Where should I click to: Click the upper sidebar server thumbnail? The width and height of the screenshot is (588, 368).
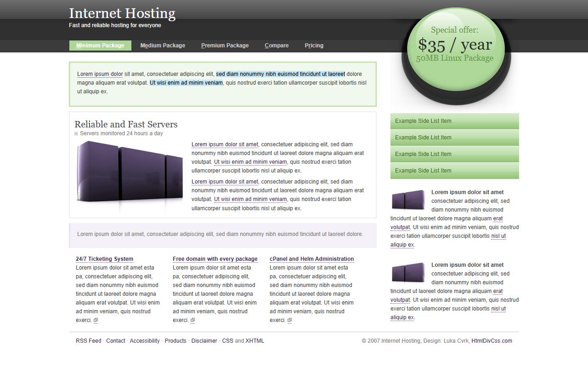[408, 200]
